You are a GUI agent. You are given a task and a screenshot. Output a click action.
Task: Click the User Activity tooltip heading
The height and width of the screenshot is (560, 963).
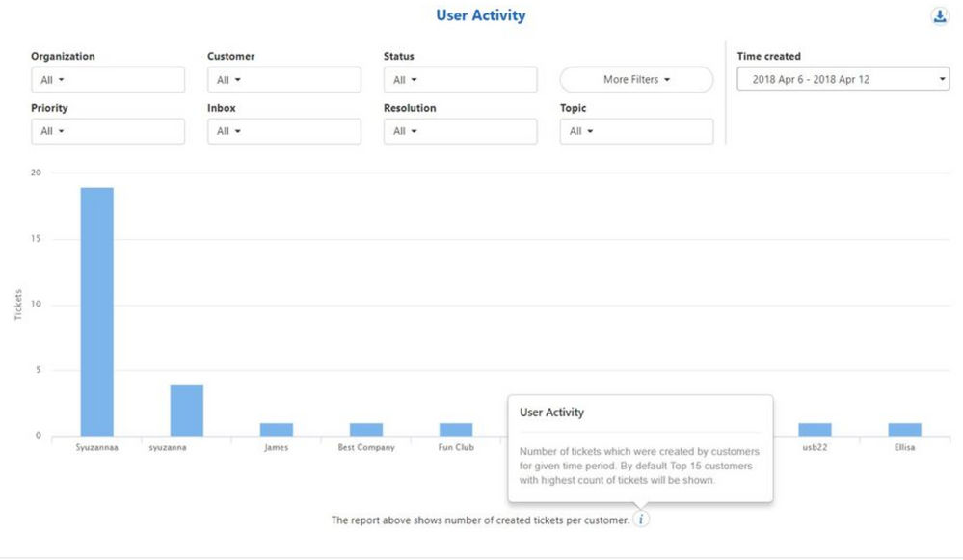click(x=551, y=413)
